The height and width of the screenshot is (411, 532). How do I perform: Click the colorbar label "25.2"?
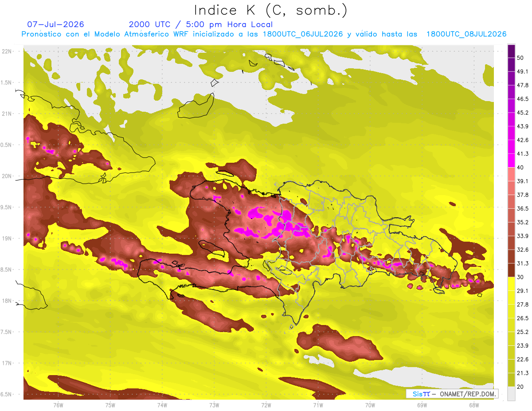(x=523, y=332)
